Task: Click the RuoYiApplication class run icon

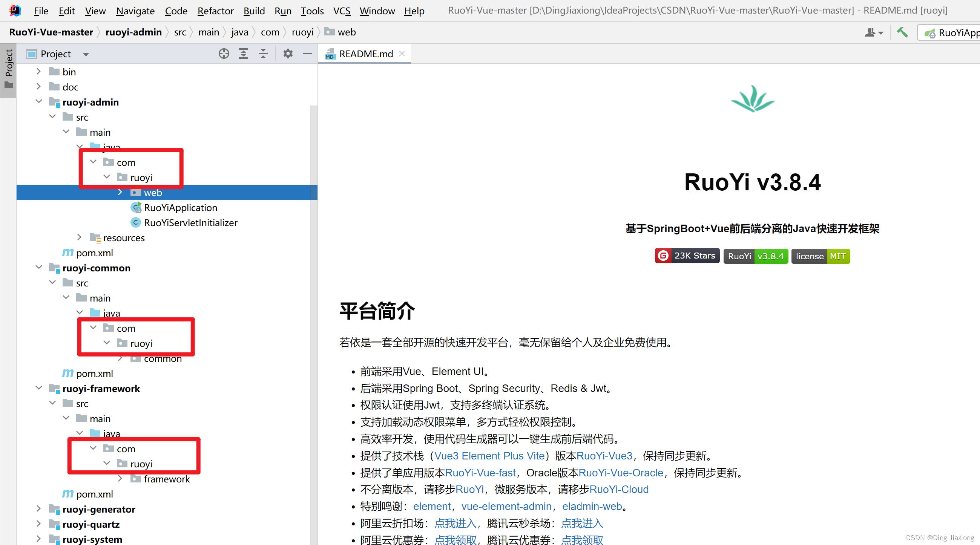Action: click(136, 207)
